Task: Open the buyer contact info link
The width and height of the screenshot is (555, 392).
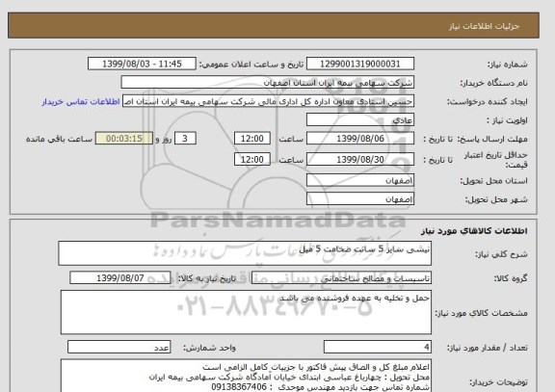Action: pos(81,102)
